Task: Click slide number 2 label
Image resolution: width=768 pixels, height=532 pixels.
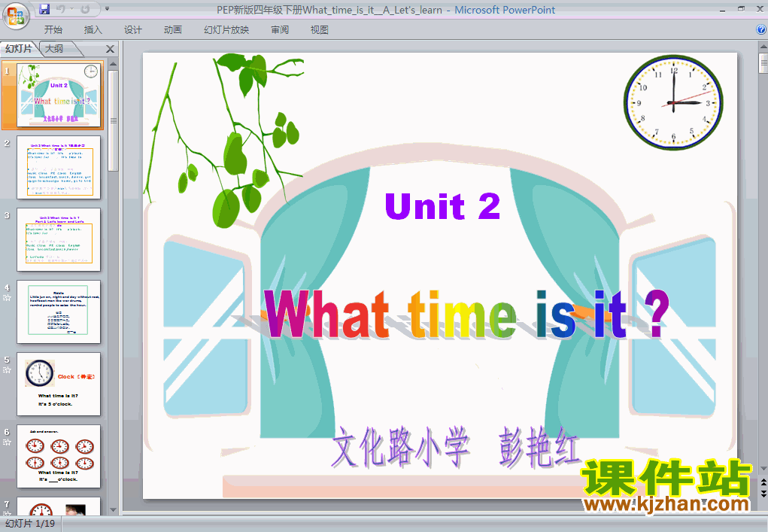Action: pos(7,143)
